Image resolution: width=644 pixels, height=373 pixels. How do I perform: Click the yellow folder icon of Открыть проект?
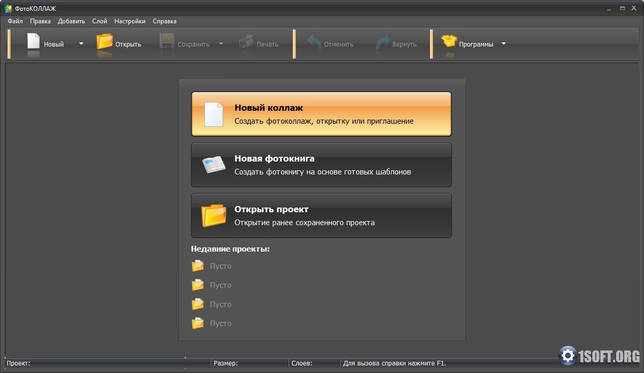click(x=214, y=215)
